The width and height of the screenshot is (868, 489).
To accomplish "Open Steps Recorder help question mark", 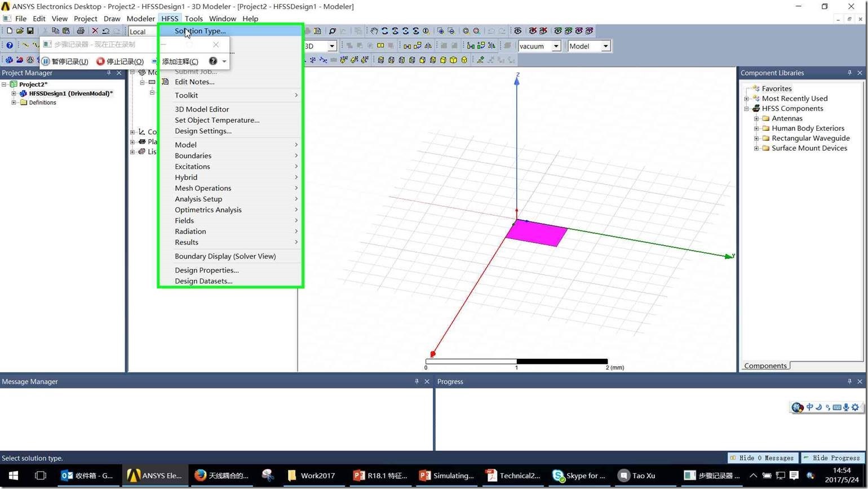I will coord(213,61).
